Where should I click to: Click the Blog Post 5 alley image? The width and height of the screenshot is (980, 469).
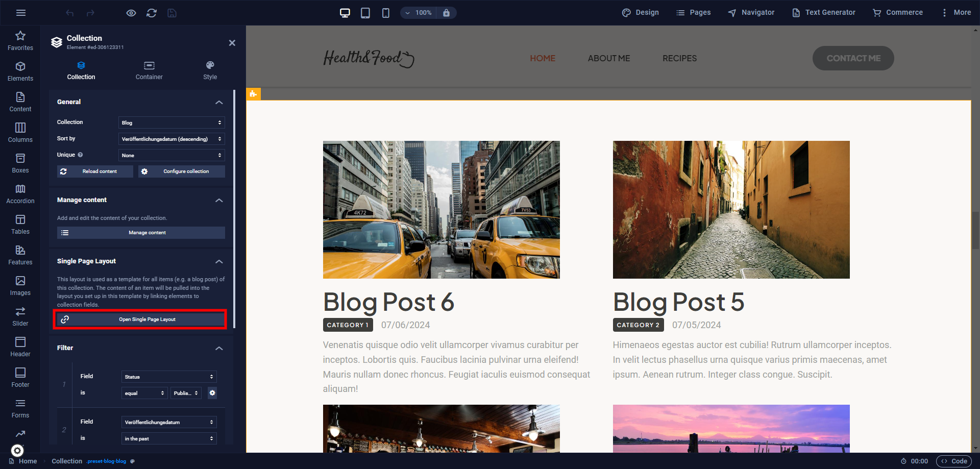[731, 210]
